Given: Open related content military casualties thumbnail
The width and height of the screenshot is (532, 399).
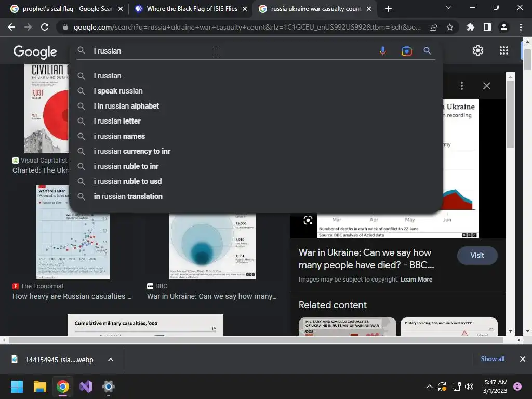Looking at the screenshot, I should [x=348, y=327].
